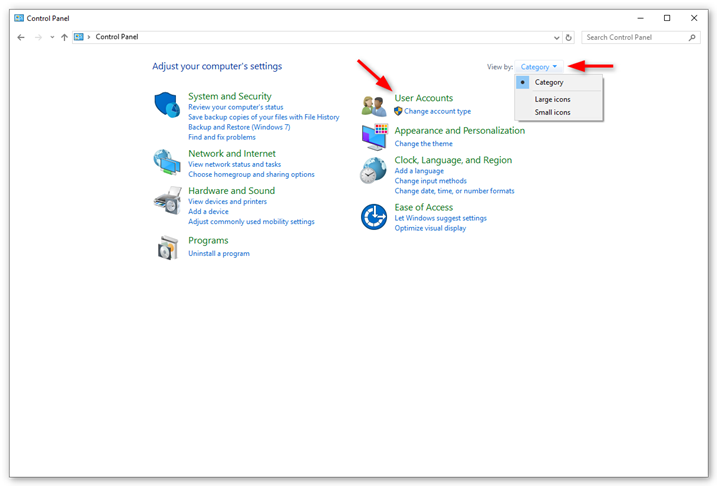Open Ease of Access category
This screenshot has width=717, height=486.
tap(423, 207)
